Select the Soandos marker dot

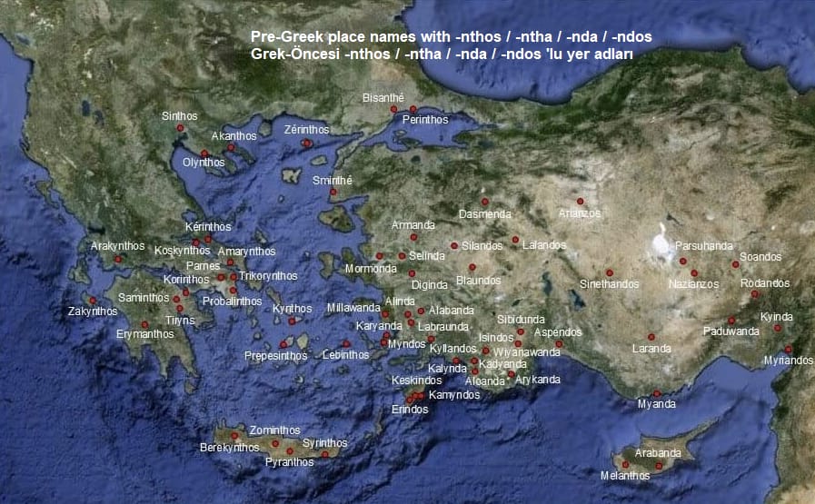coord(735,265)
